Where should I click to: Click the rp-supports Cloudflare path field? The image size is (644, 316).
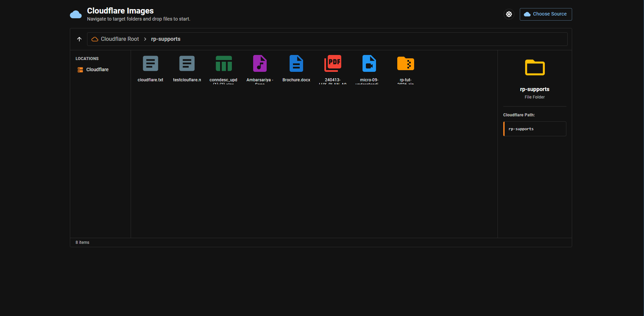(x=535, y=129)
